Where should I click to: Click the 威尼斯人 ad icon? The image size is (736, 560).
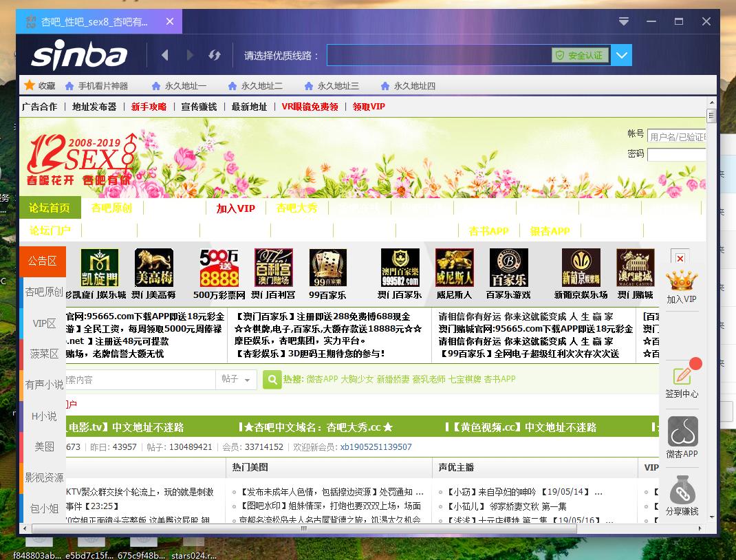(x=455, y=268)
